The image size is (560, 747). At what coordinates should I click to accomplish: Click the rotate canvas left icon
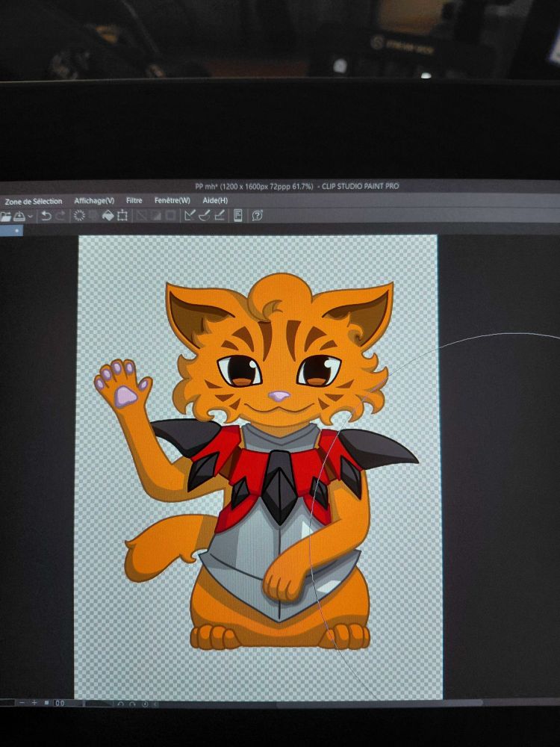pos(120,704)
